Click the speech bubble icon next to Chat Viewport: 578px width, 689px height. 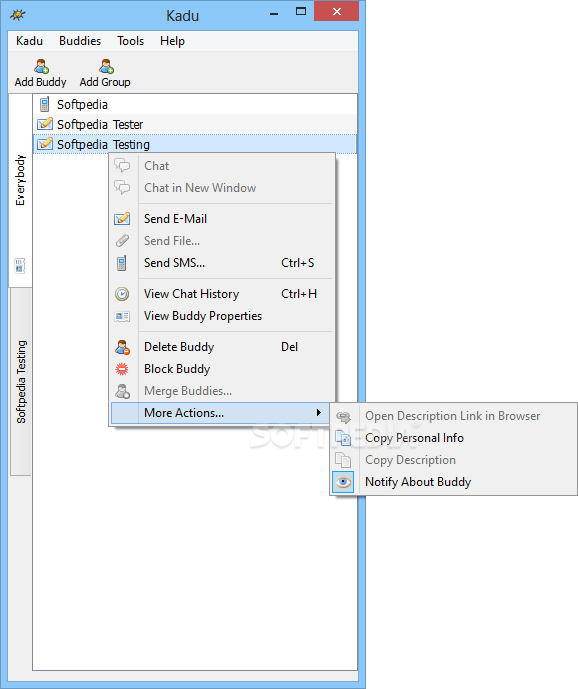[122, 166]
